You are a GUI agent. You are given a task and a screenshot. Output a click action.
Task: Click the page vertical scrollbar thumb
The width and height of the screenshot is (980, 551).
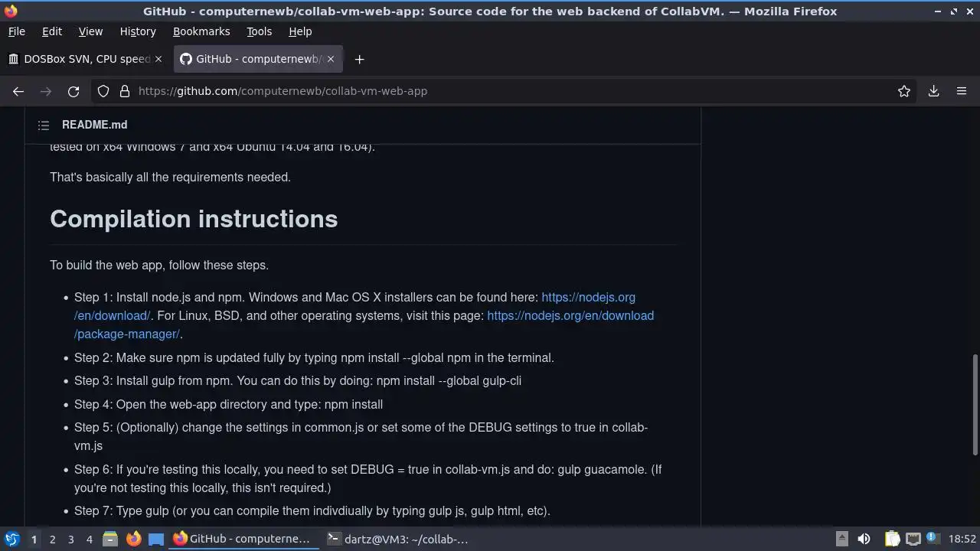point(975,405)
